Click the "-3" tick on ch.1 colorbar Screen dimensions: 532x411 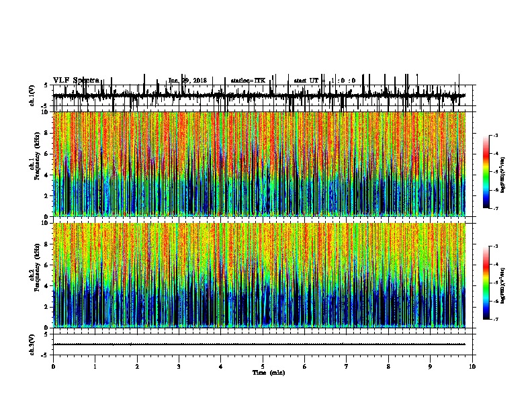[495, 135]
